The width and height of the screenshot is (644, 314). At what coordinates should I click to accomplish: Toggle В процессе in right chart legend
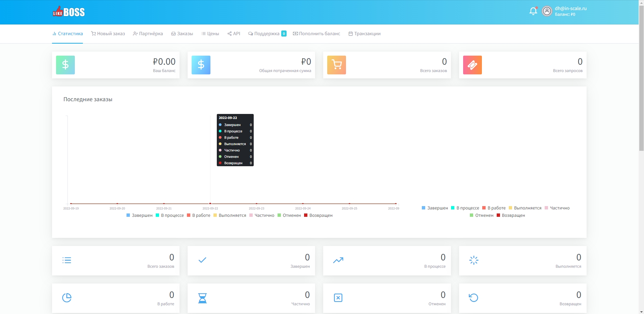pyautogui.click(x=465, y=208)
